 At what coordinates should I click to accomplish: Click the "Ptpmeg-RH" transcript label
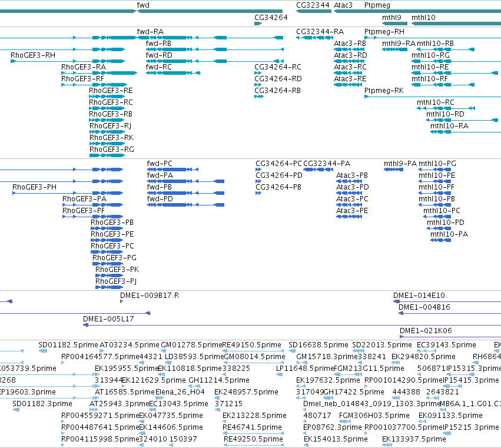(384, 32)
